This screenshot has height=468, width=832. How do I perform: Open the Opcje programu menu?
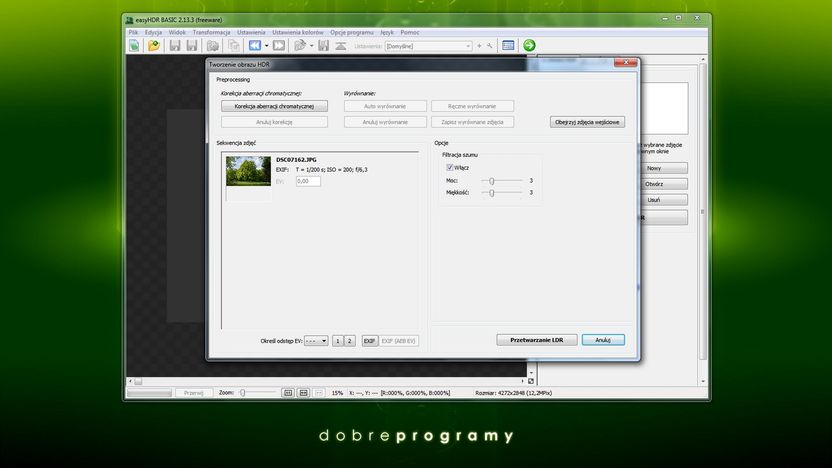point(352,32)
